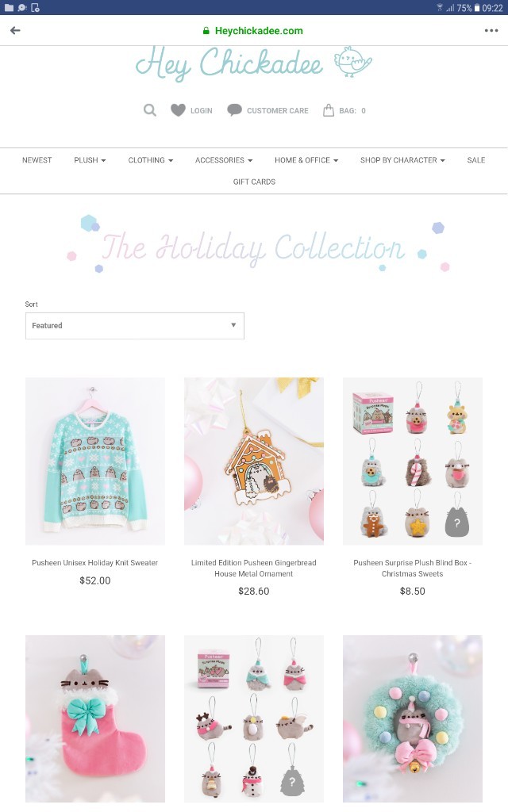The height and width of the screenshot is (812, 508).
Task: Expand the Accessories dropdown menu
Action: (x=224, y=160)
